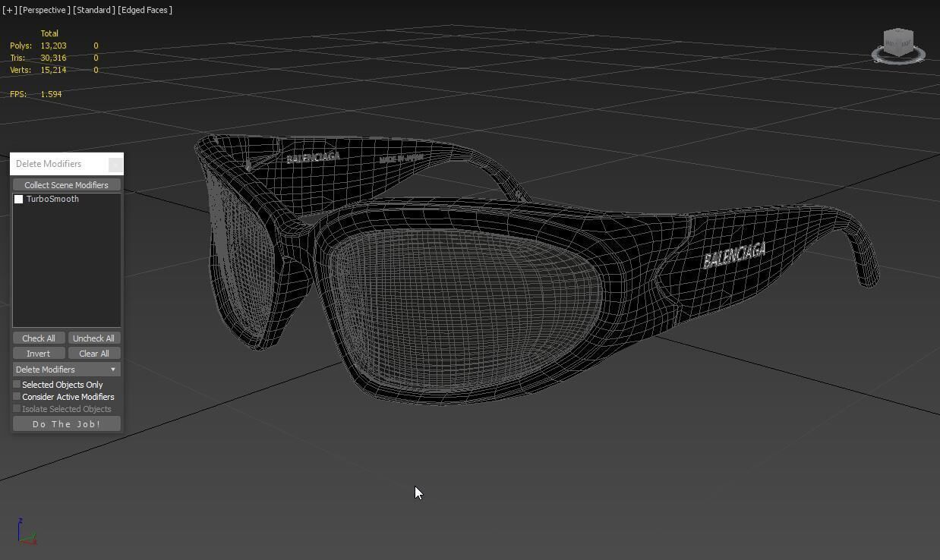Open the [Standard] shading menu
Viewport: 940px width, 560px height.
(x=94, y=10)
